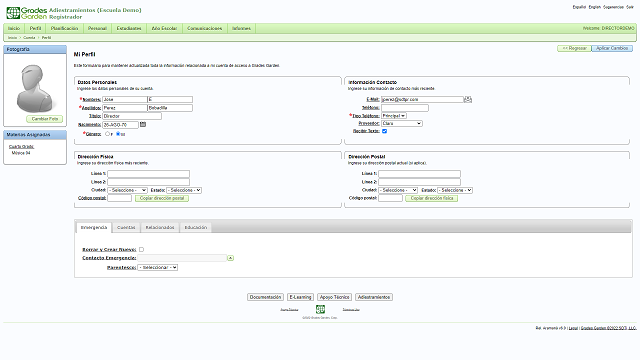Image resolution: width=640 pixels, height=360 pixels.
Task: Click the E-Learning button
Action: [300, 297]
